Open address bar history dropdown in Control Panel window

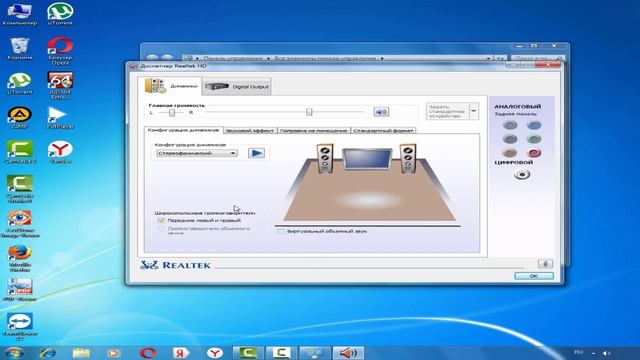pos(488,58)
